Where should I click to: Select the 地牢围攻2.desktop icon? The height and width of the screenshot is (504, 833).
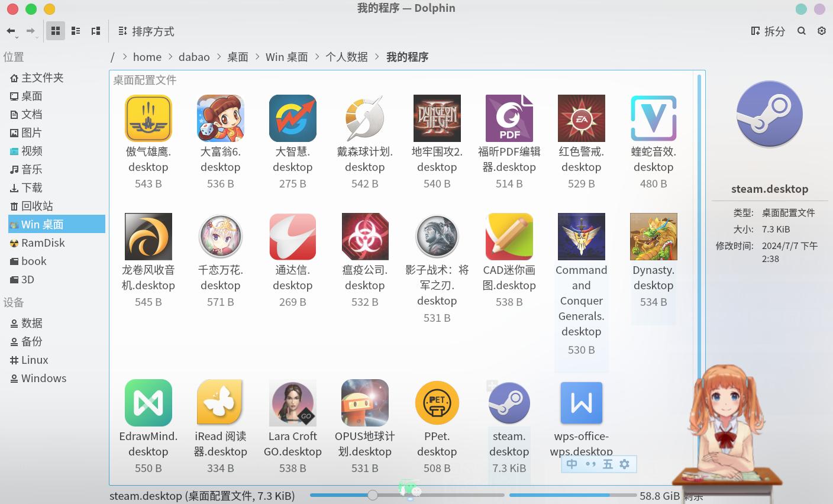click(x=437, y=118)
